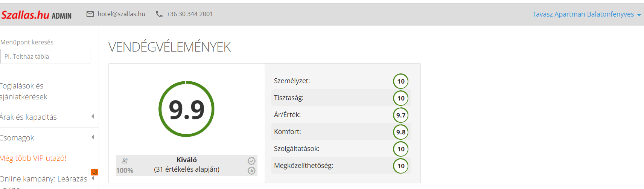This screenshot has width=644, height=189.
Task: Open the Tavasz Apartman Balatonfenyves account dropdown
Action: tap(586, 14)
